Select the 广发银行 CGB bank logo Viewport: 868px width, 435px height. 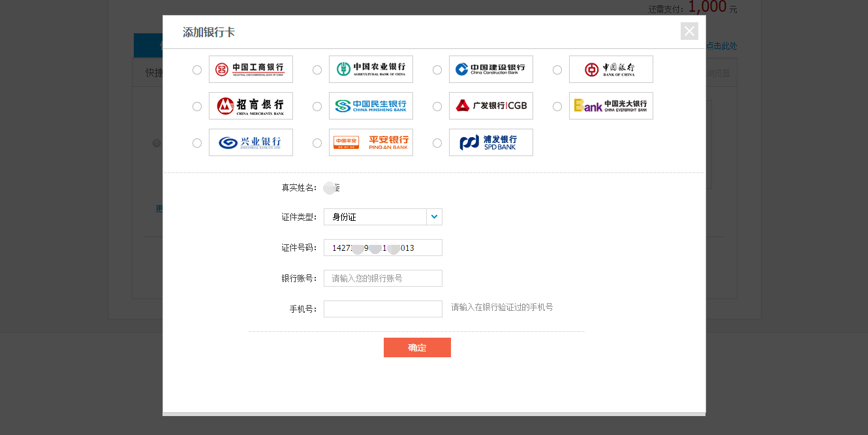(491, 106)
